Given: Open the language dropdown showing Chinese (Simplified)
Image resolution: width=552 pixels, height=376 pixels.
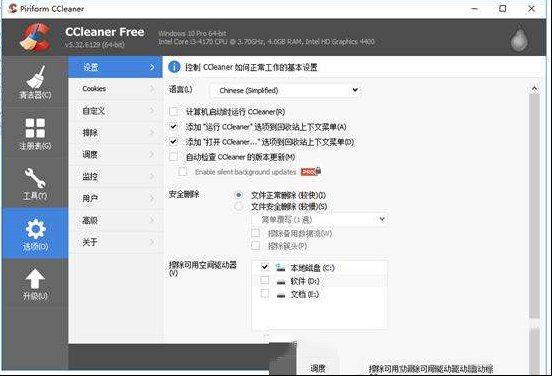Looking at the screenshot, I should click(285, 90).
